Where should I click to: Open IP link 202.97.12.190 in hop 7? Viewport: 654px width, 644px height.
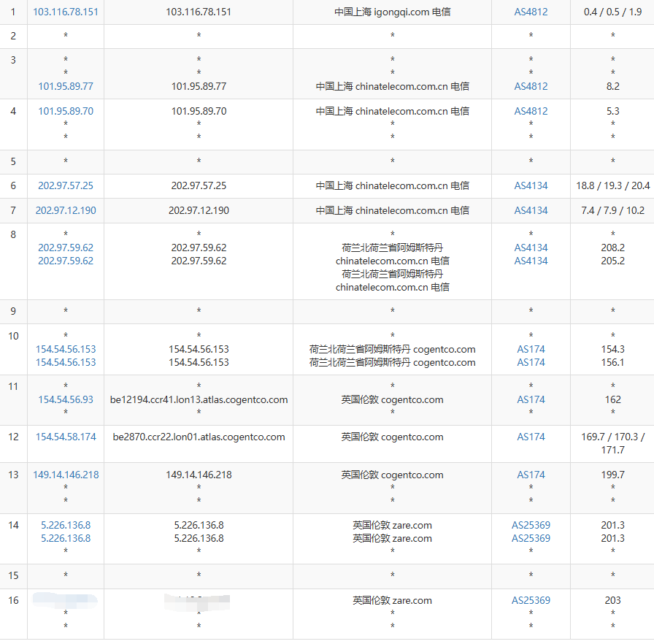tap(66, 210)
